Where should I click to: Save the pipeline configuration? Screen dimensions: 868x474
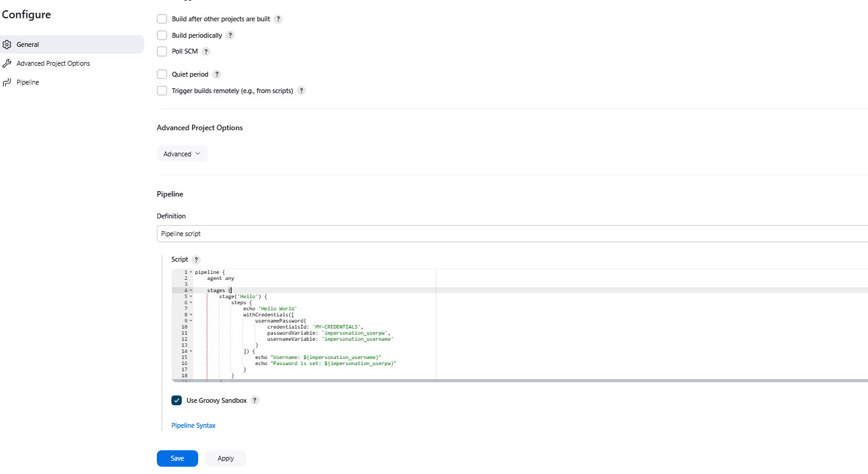pyautogui.click(x=177, y=458)
